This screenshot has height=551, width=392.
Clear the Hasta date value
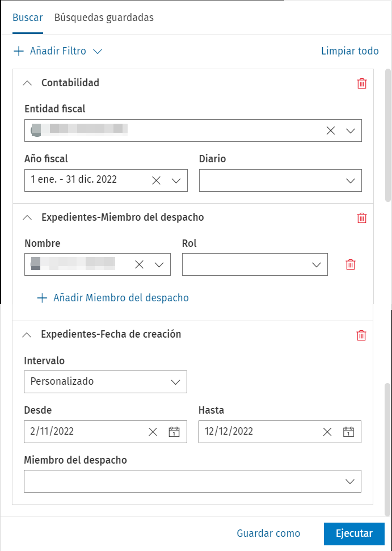pyautogui.click(x=327, y=432)
